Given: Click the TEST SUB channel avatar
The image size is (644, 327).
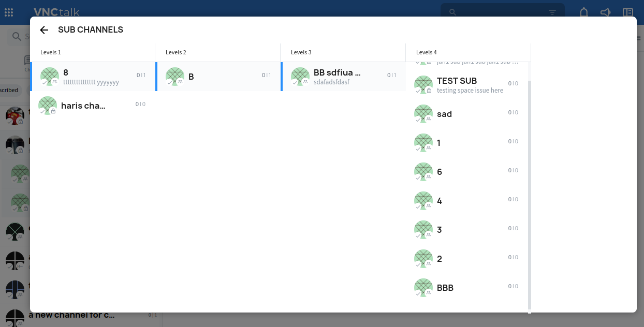Looking at the screenshot, I should 423,85.
